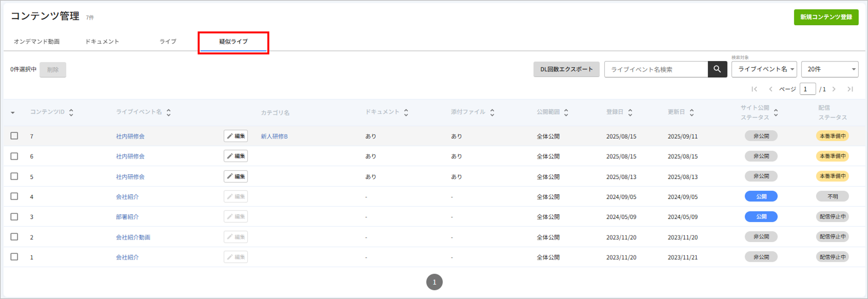Click 配信停止中 badge in row 3
The image size is (868, 299).
coord(832,217)
